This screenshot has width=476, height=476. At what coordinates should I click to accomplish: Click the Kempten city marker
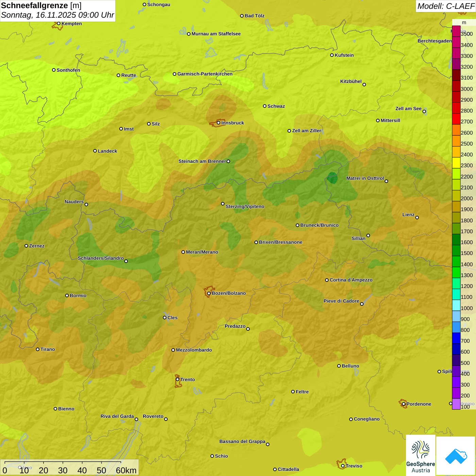pos(58,23)
